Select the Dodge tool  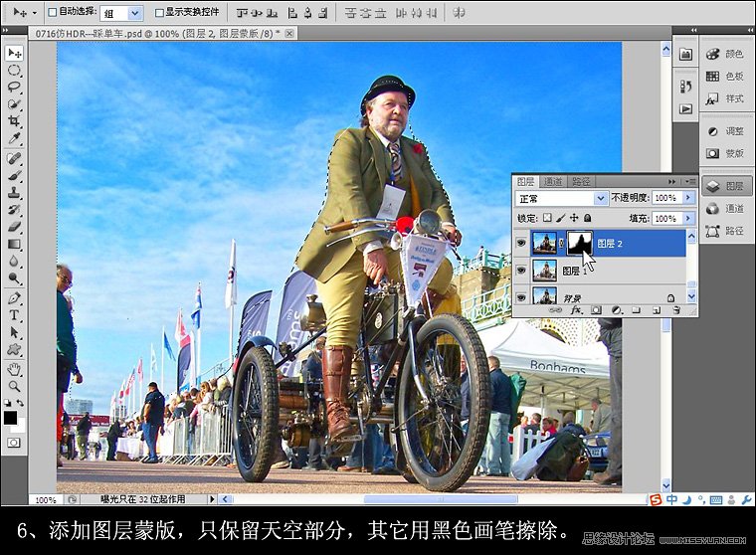(14, 278)
